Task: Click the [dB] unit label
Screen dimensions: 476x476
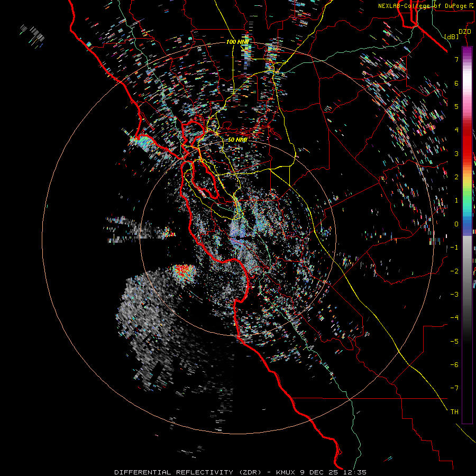Action: [452, 36]
